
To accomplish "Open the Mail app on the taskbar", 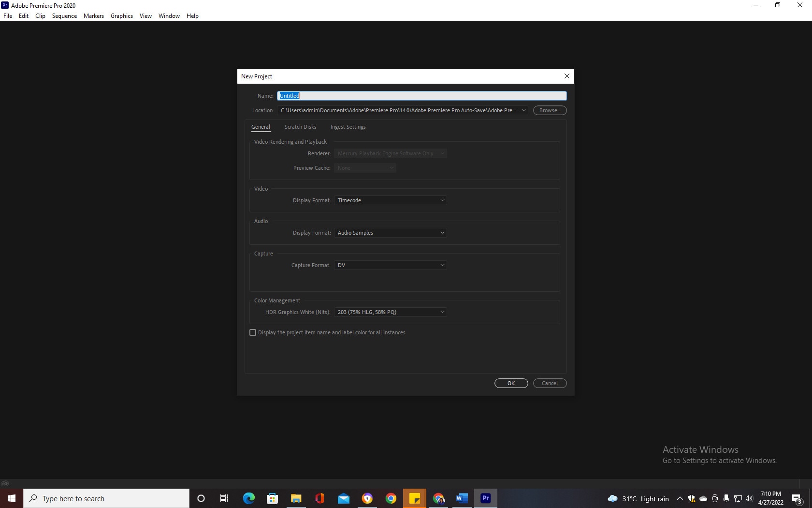I will 344,498.
